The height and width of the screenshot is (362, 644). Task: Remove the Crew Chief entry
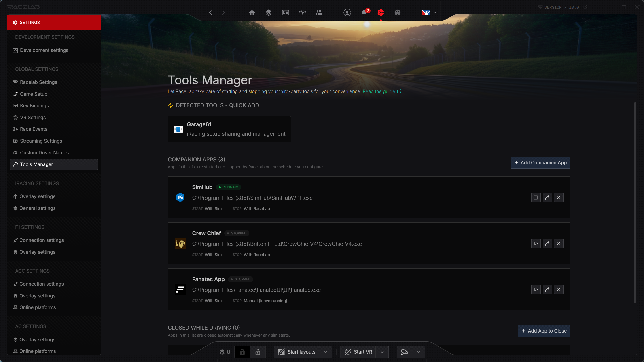[x=559, y=243]
